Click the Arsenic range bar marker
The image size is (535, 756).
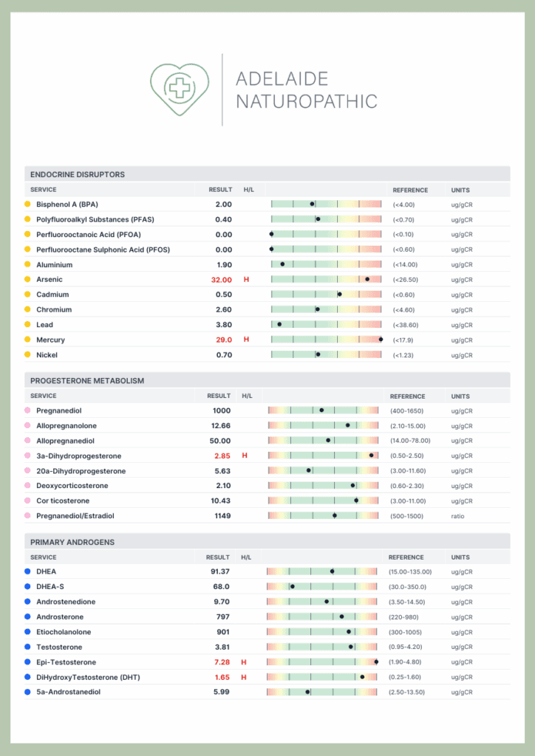367,280
